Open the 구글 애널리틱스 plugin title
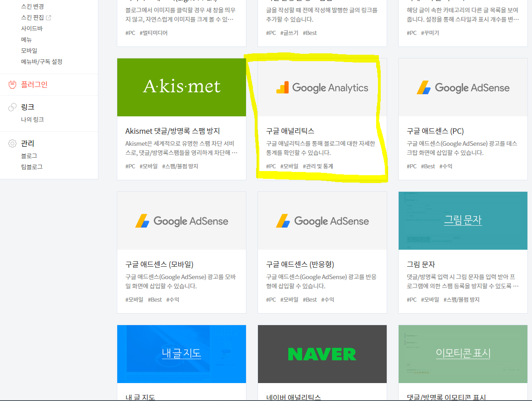The image size is (532, 401). (290, 131)
